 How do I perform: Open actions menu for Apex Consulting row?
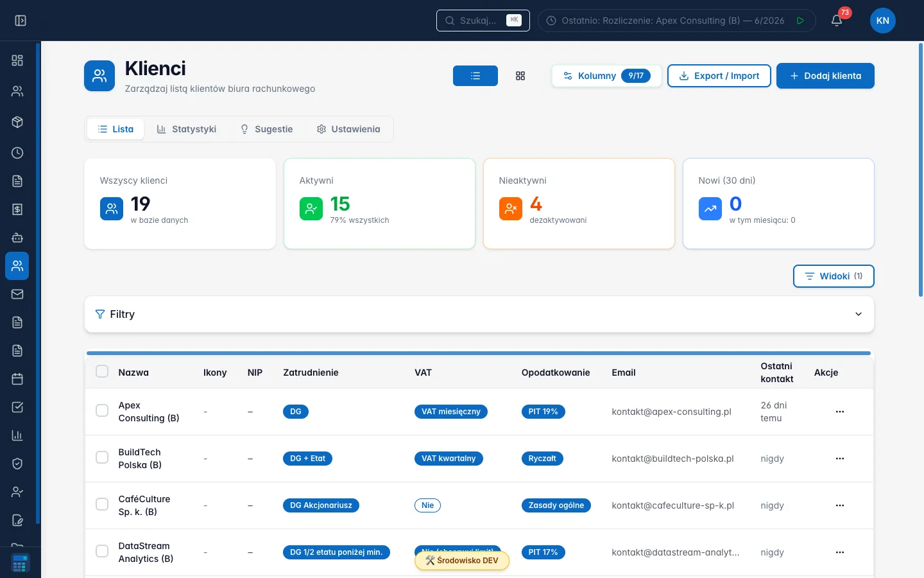click(840, 412)
